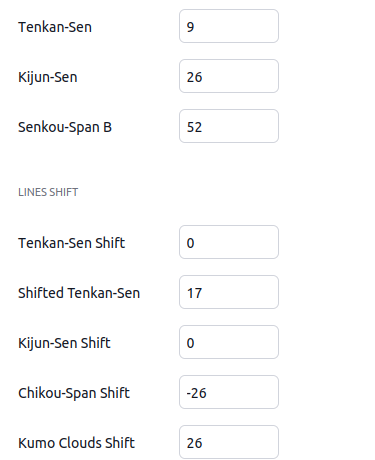Select the Kijun-Sen Shift label
The height and width of the screenshot is (460, 375).
pyautogui.click(x=64, y=343)
